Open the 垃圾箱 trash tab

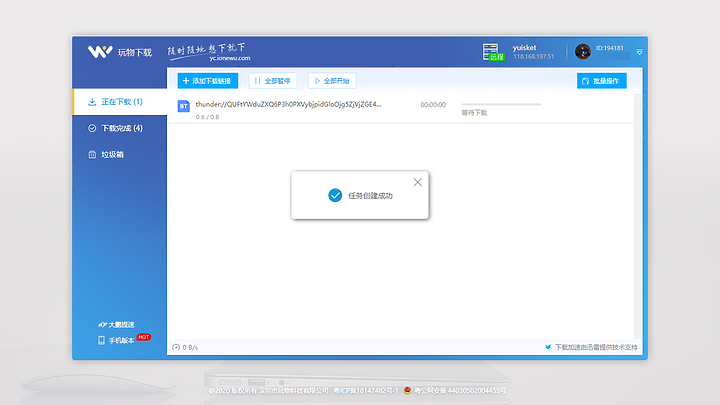coord(120,155)
